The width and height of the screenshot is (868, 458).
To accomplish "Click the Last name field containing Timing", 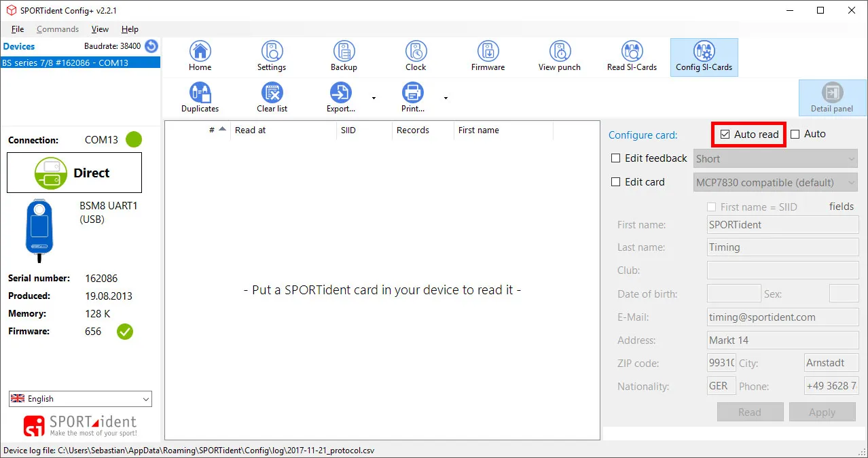I will click(782, 247).
